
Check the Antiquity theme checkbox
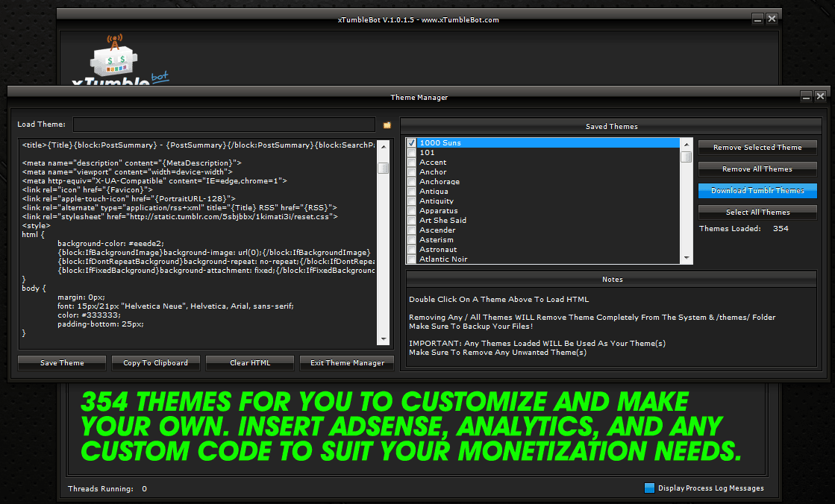pos(411,201)
